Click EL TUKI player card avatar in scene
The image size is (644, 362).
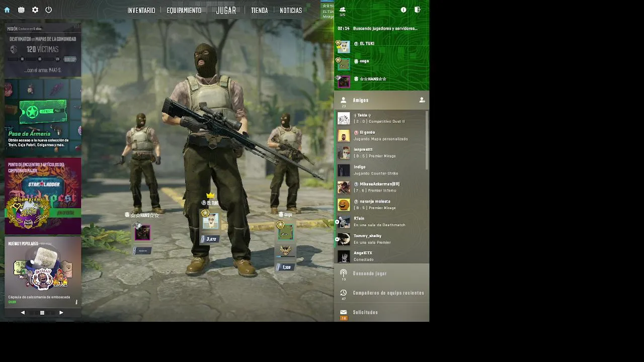[210, 221]
